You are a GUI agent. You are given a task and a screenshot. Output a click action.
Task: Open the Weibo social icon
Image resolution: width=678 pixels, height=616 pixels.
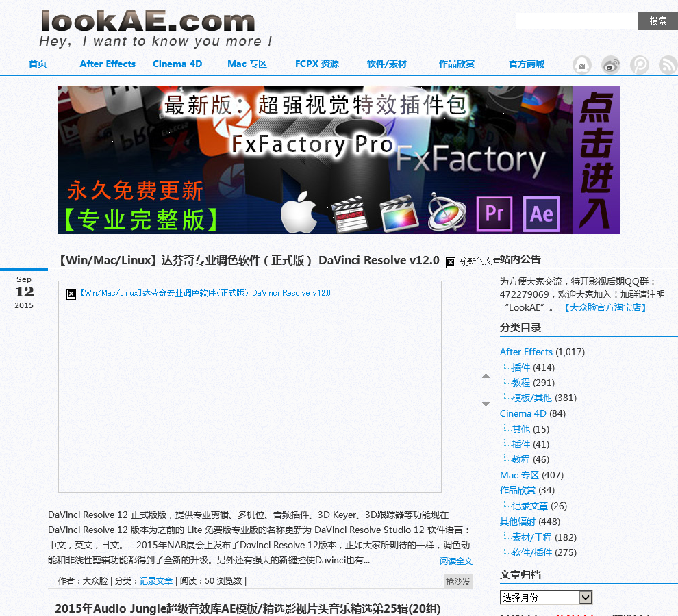click(x=611, y=65)
